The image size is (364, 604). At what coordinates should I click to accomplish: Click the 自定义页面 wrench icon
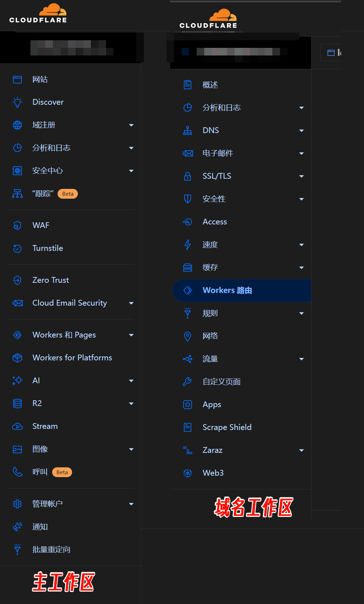coord(188,382)
